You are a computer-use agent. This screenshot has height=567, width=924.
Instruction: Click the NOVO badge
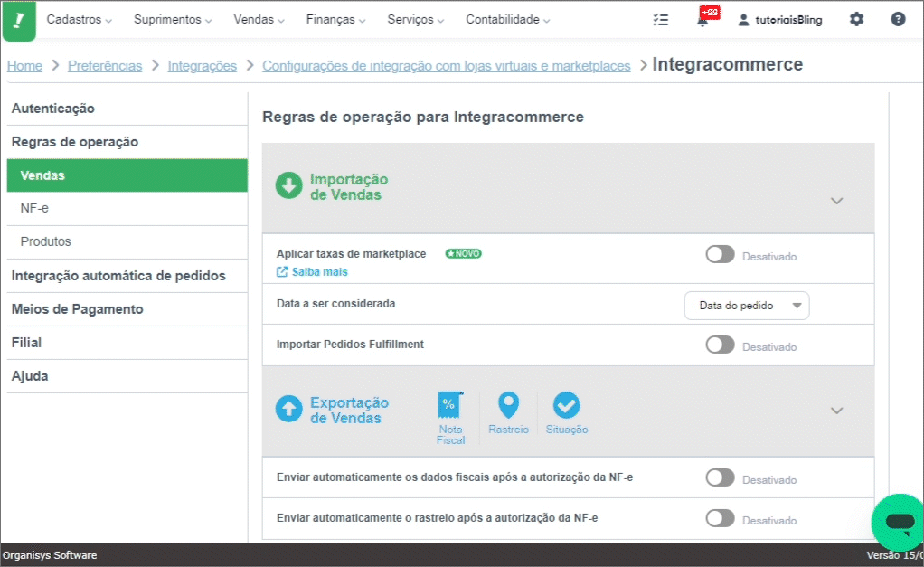point(463,254)
